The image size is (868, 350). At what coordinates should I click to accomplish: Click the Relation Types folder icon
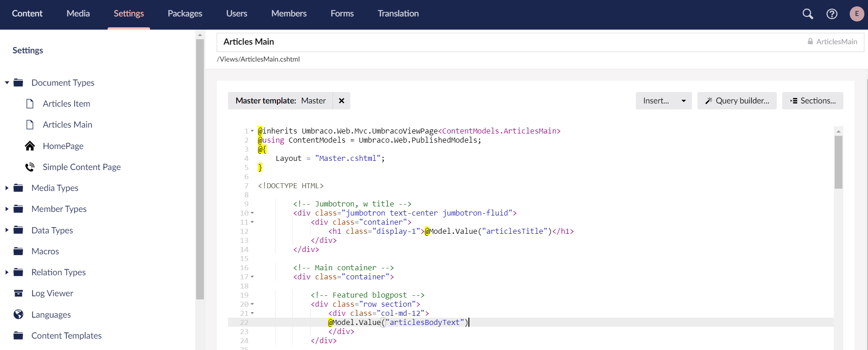click(x=18, y=272)
